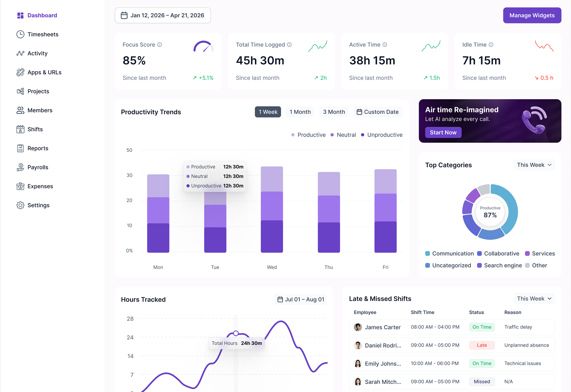Image resolution: width=571 pixels, height=392 pixels.
Task: Toggle Services category in donut legend
Action: 540,254
